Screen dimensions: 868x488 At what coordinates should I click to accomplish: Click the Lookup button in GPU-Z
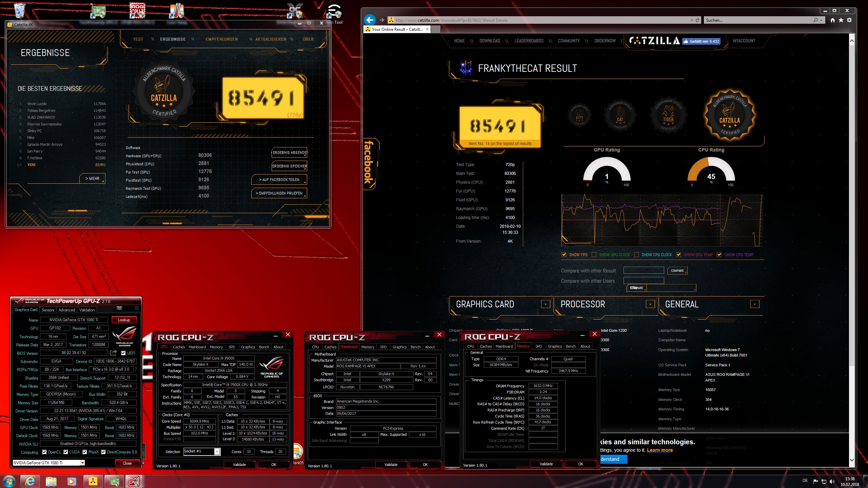[x=124, y=320]
